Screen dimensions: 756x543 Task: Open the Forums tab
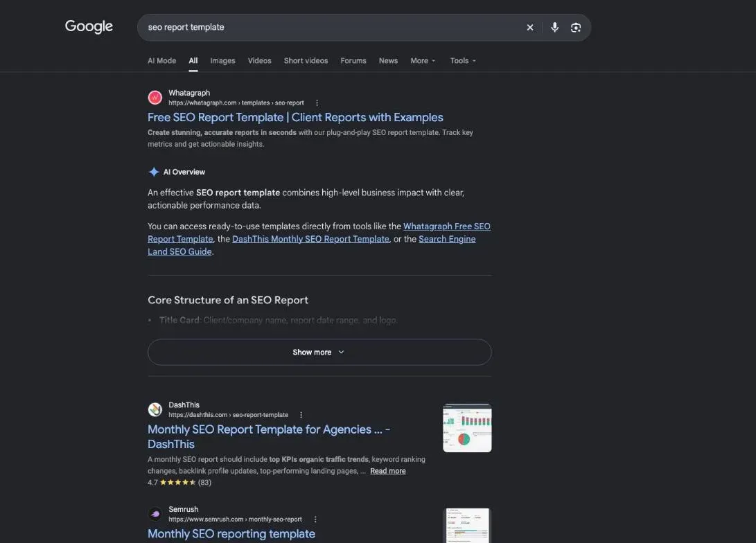353,61
